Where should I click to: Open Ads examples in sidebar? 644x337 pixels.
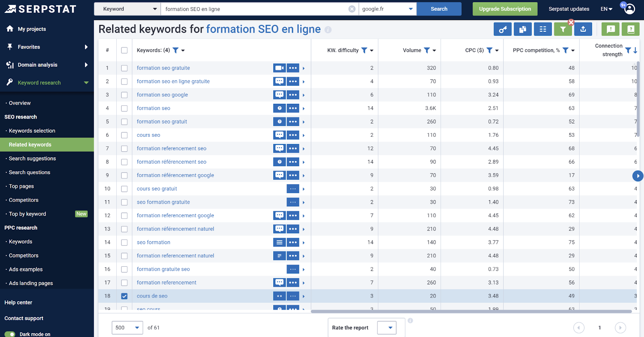pyautogui.click(x=26, y=269)
